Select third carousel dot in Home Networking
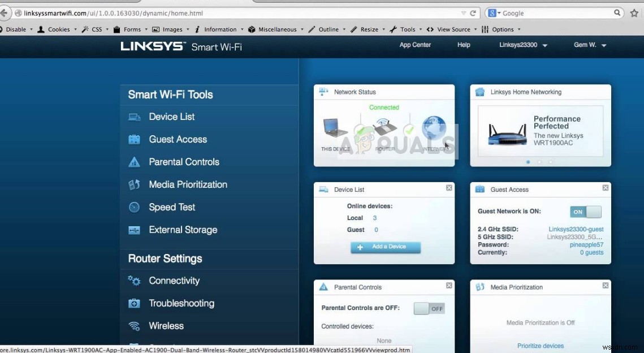The image size is (644, 353). pos(550,162)
